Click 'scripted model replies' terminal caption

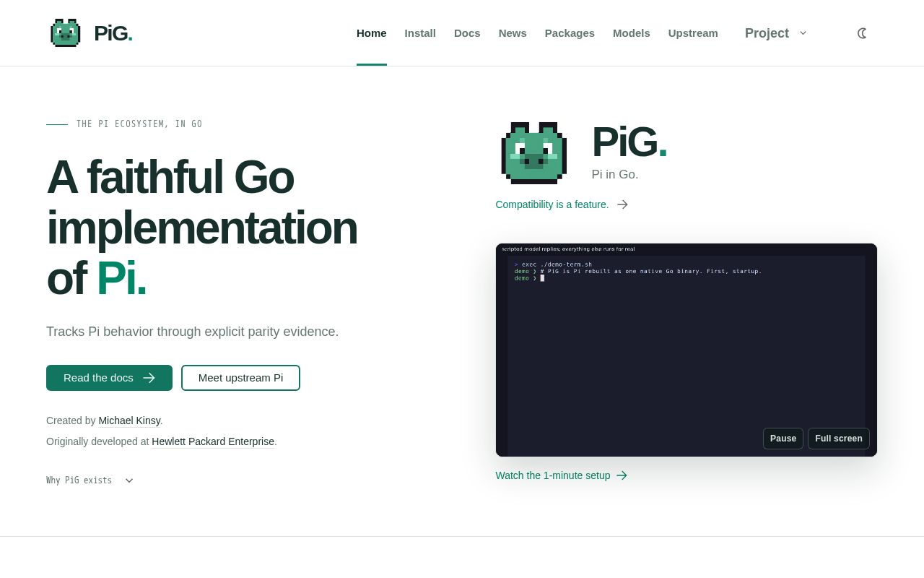(x=569, y=249)
